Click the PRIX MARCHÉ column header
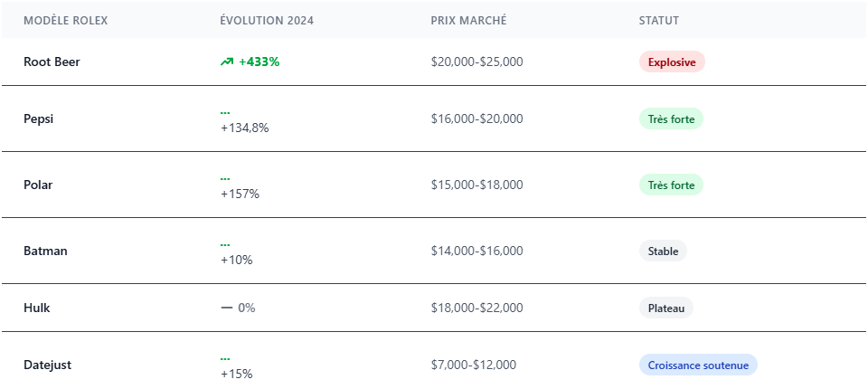 468,20
